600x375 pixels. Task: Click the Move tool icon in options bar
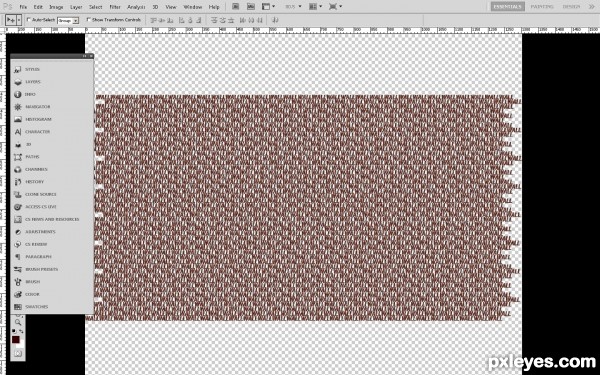(x=11, y=20)
